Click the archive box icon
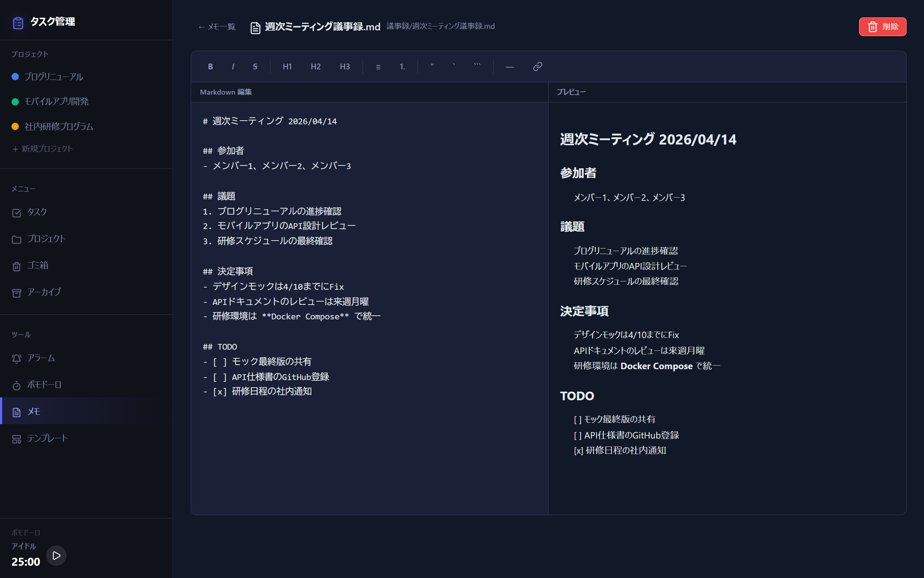 coord(16,293)
